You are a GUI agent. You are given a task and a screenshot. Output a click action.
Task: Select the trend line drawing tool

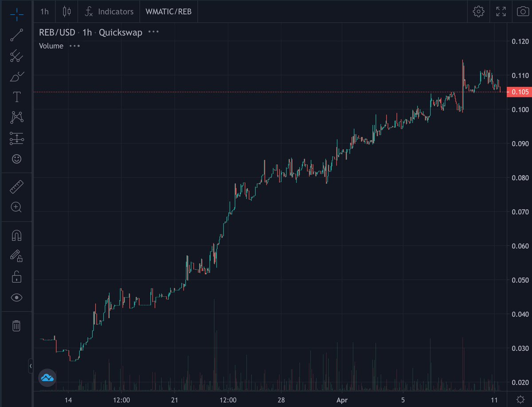point(16,35)
